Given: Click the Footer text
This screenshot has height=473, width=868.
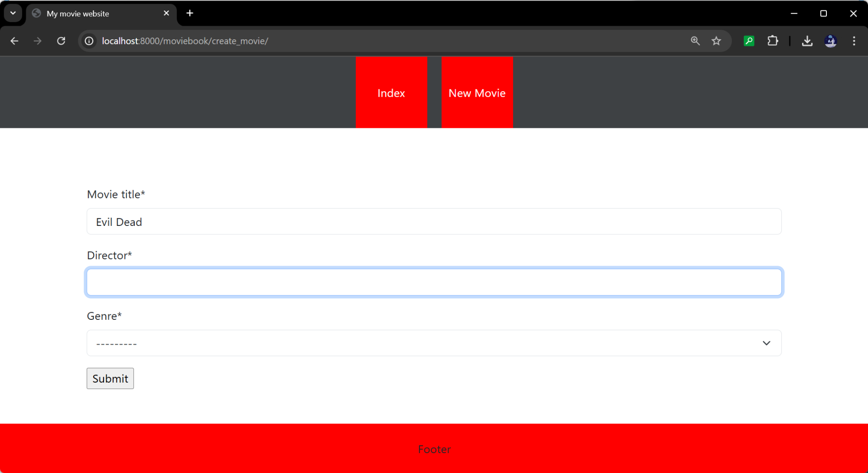Looking at the screenshot, I should coord(434,449).
